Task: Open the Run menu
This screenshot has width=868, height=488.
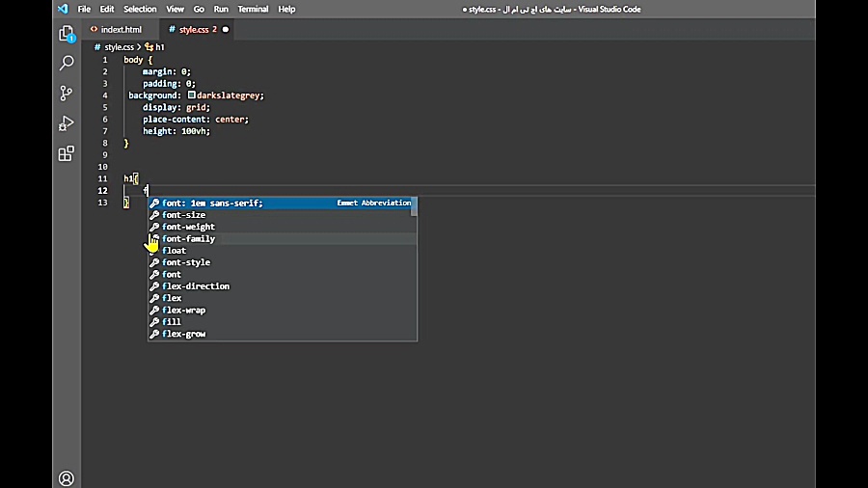Action: point(221,9)
